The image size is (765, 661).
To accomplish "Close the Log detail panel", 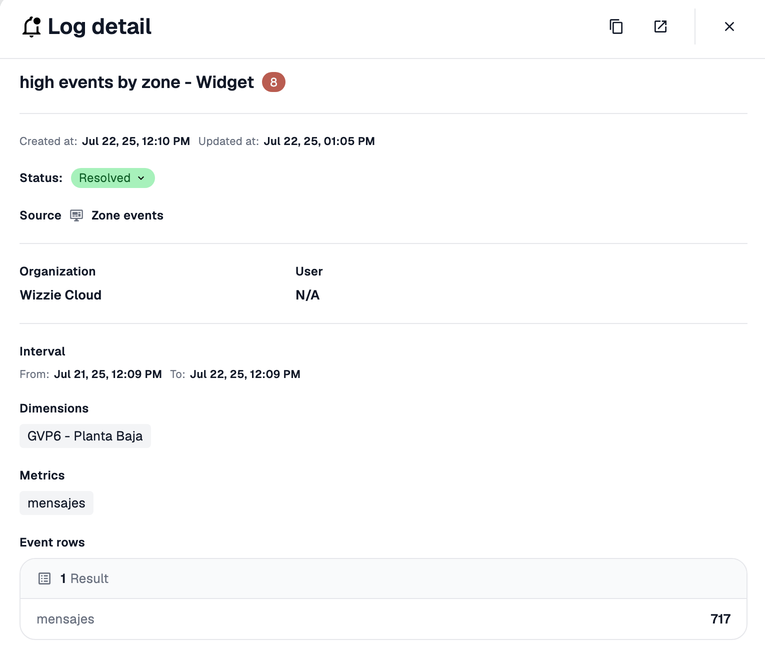I will coord(729,27).
